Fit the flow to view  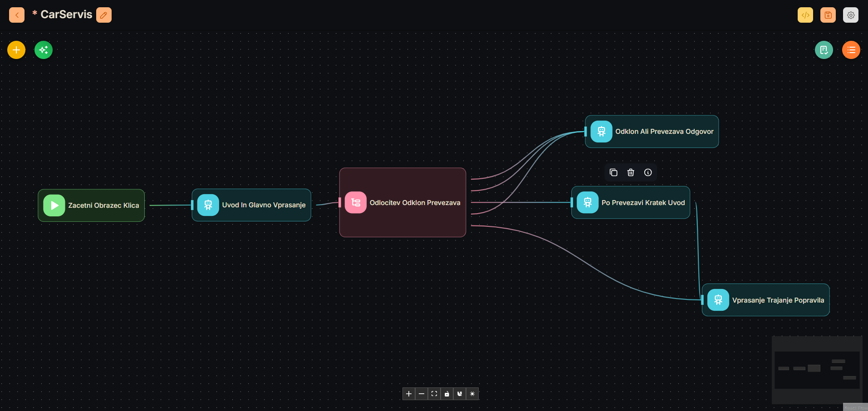tap(434, 394)
